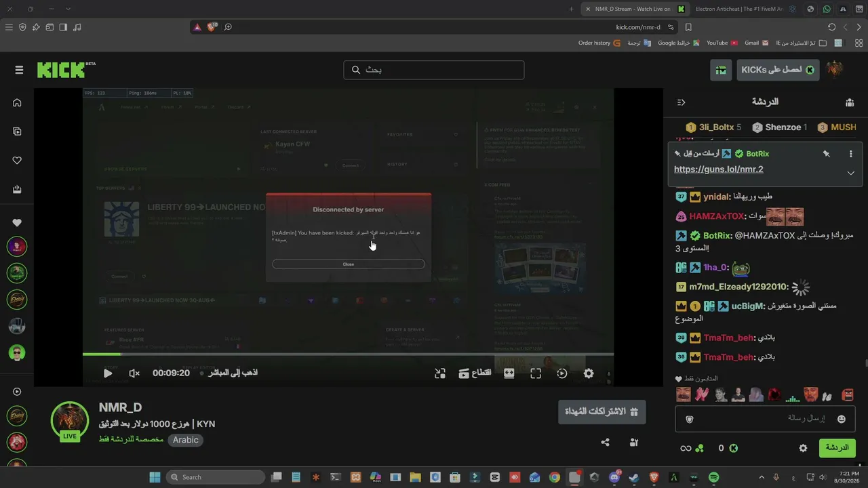Image resolution: width=868 pixels, height=488 pixels.
Task: Click the crown icon in left sidebar
Action: (x=17, y=190)
